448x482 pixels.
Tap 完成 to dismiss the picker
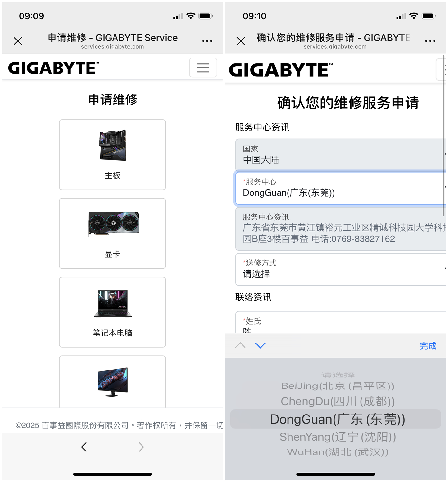428,346
